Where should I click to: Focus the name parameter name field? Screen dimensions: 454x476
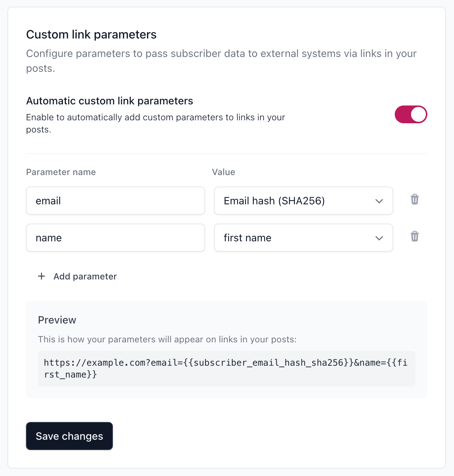click(x=116, y=238)
